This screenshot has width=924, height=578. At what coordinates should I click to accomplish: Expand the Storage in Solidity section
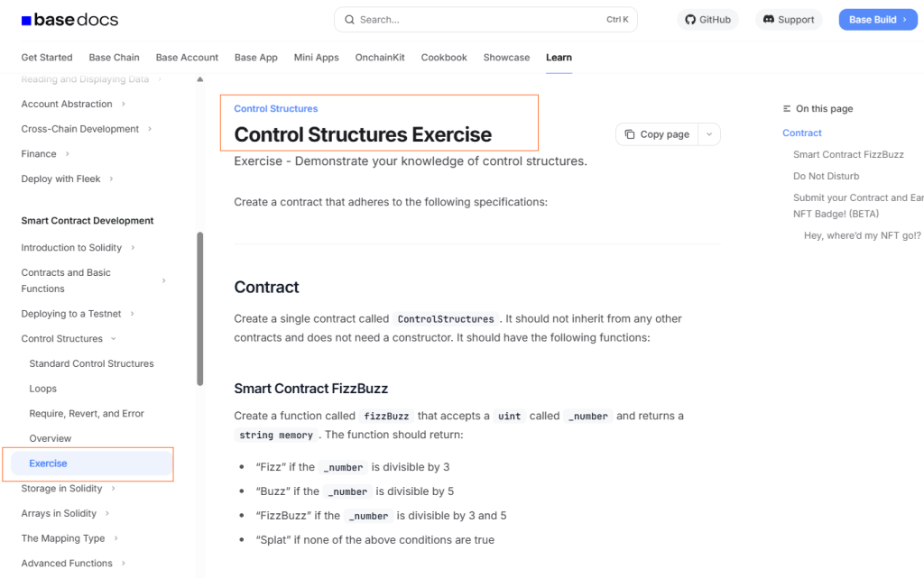point(113,489)
